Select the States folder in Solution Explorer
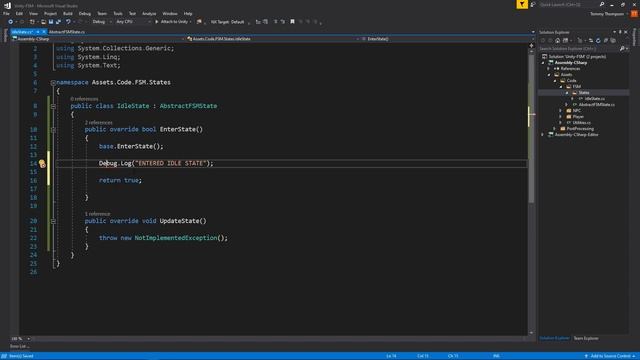This screenshot has height=360, width=640. [584, 93]
